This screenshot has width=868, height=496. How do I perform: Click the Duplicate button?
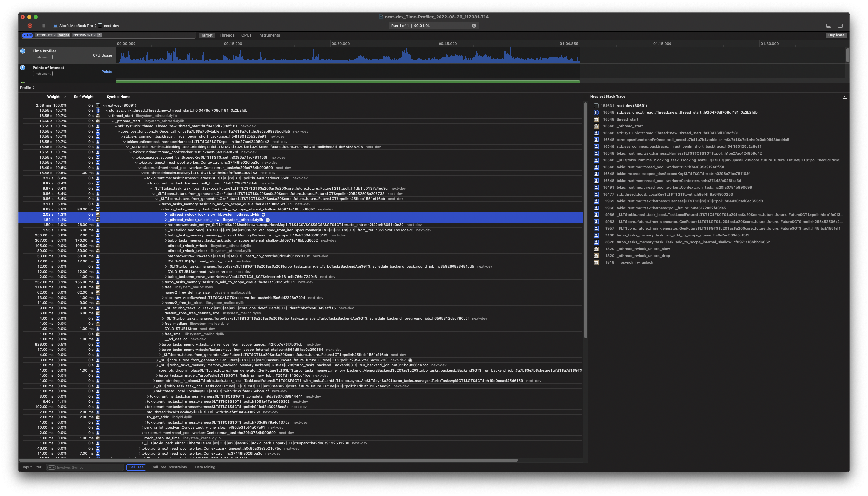(836, 35)
